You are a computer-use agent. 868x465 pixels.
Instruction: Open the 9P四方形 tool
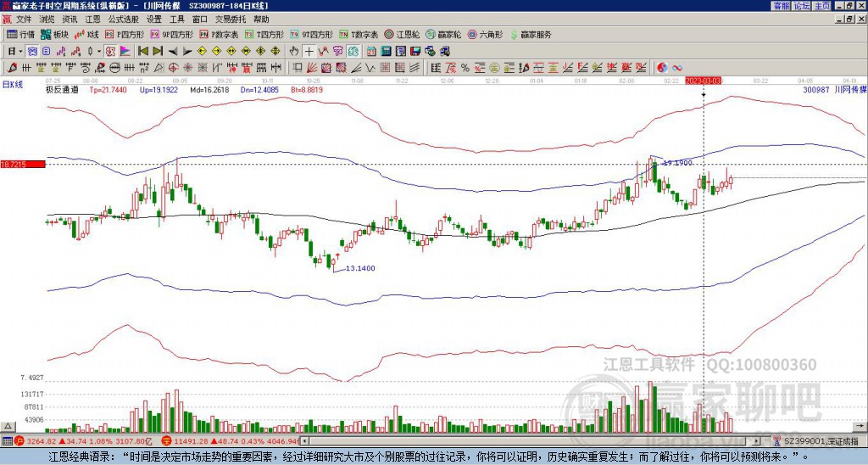[171, 34]
